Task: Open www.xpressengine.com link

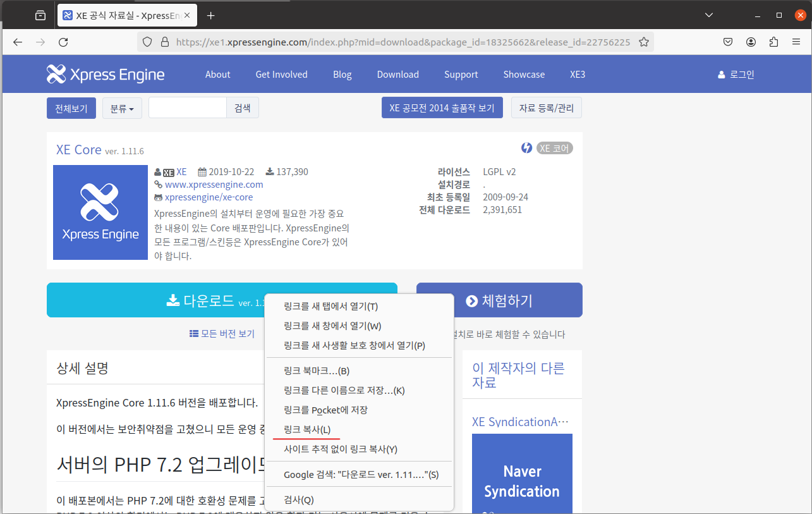Action: [x=214, y=185]
